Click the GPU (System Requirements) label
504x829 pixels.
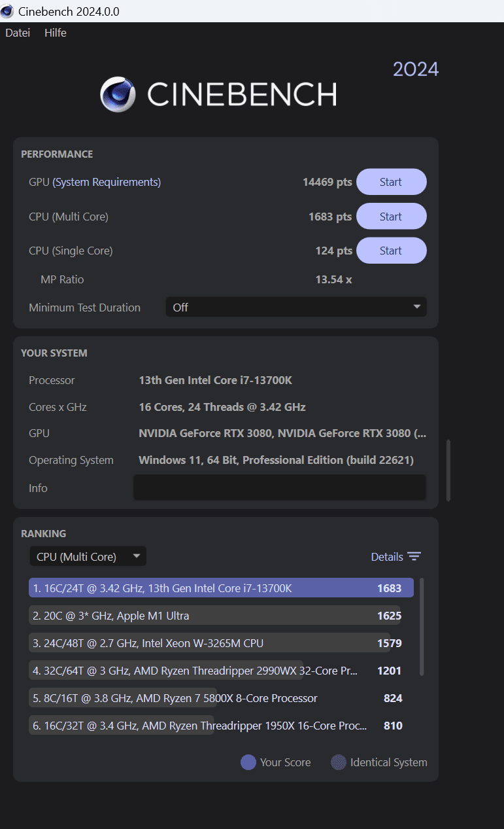tap(95, 182)
